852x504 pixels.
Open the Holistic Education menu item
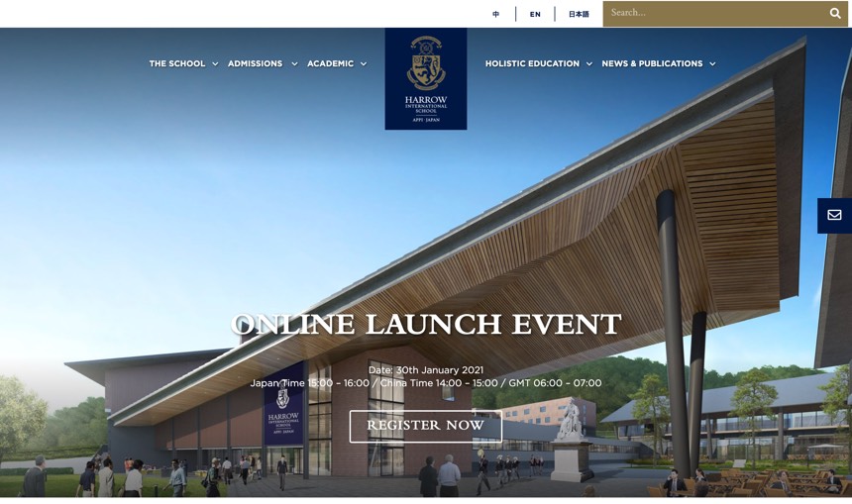tap(532, 63)
